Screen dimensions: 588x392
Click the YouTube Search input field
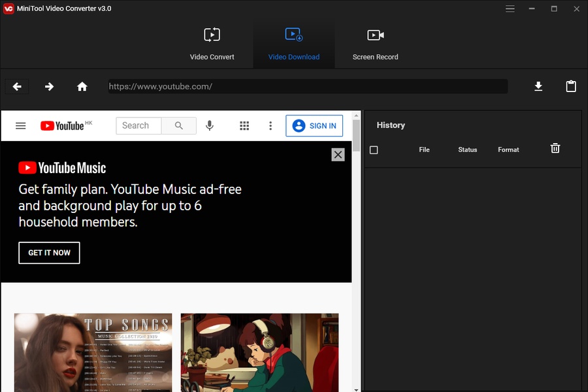139,125
